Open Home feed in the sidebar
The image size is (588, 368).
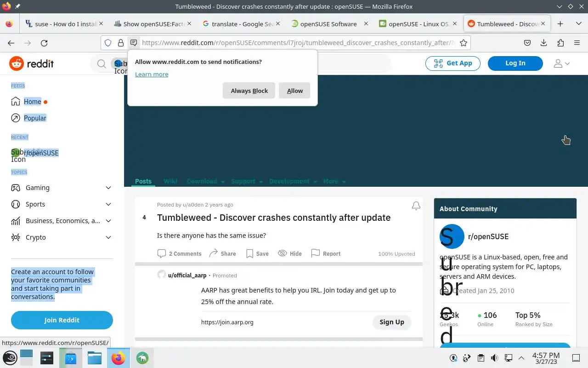point(33,102)
